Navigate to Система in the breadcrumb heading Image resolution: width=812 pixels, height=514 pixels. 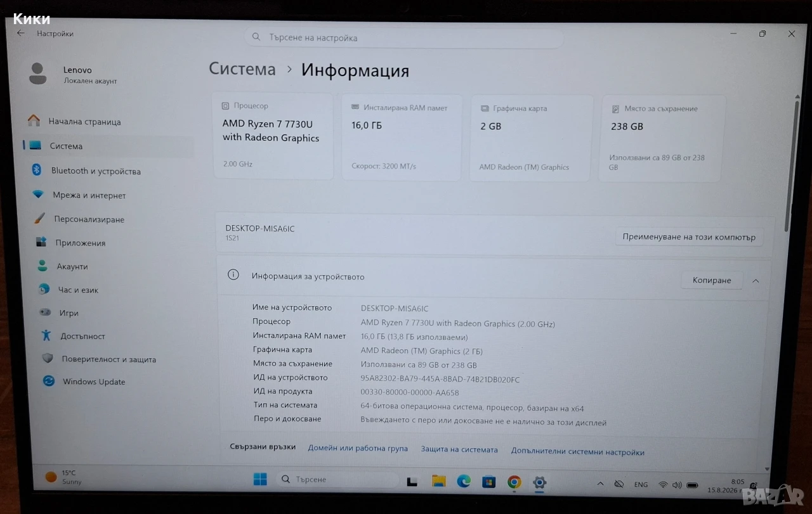tap(242, 69)
